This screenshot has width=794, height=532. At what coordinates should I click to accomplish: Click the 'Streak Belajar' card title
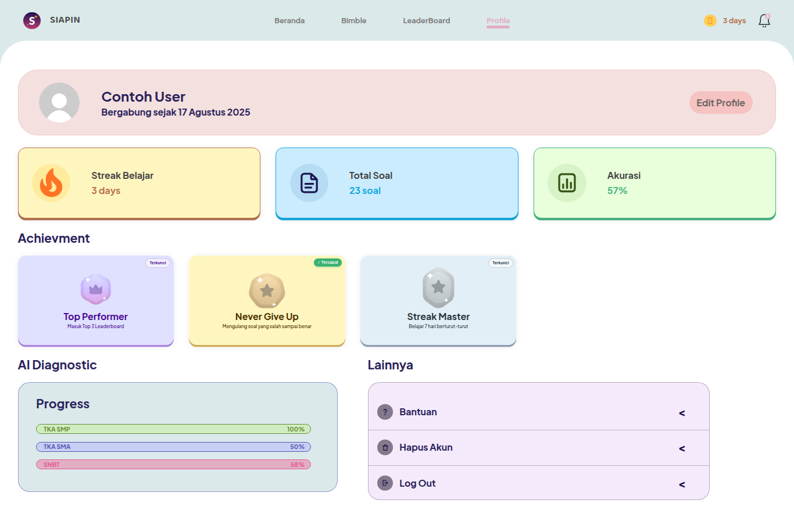point(123,175)
